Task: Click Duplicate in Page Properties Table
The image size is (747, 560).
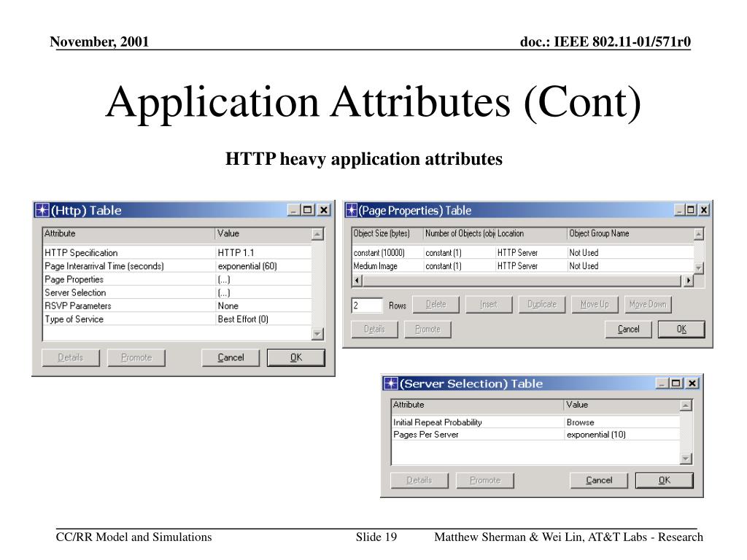Action: (x=542, y=304)
